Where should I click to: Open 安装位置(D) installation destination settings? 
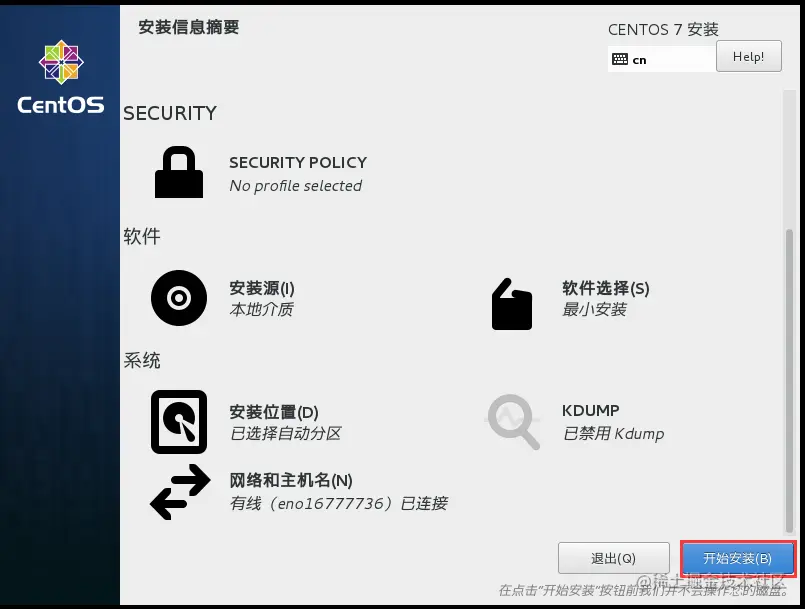point(274,412)
